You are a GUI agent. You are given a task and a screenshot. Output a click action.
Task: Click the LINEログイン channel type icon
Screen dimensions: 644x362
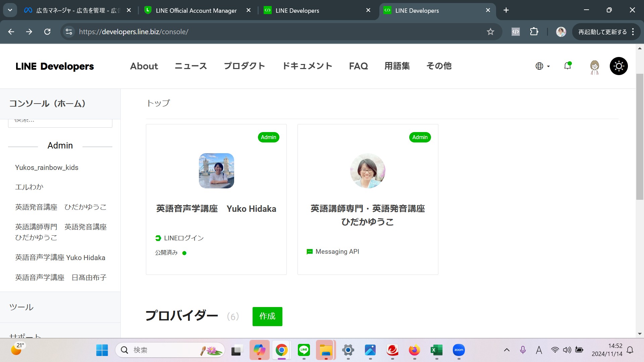pyautogui.click(x=158, y=238)
